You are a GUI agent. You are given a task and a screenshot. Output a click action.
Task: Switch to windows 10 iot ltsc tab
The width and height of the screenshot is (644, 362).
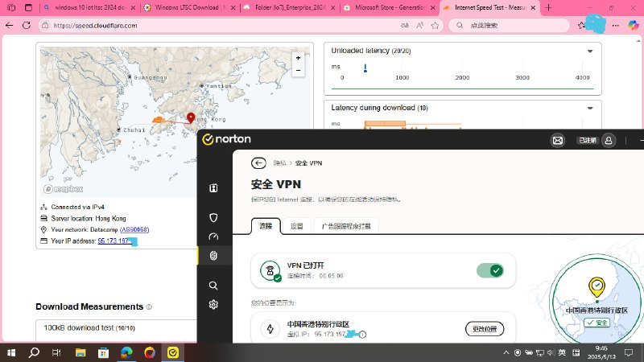[x=89, y=7]
